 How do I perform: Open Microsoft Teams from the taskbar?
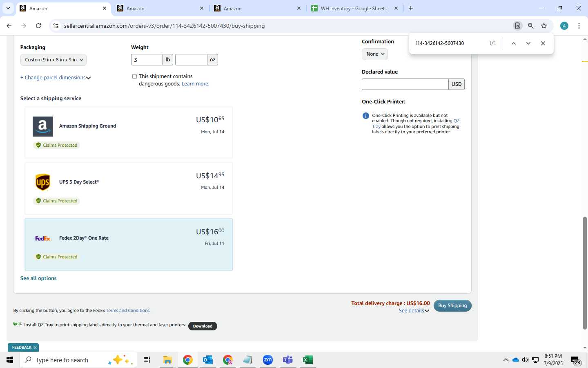[x=288, y=360]
